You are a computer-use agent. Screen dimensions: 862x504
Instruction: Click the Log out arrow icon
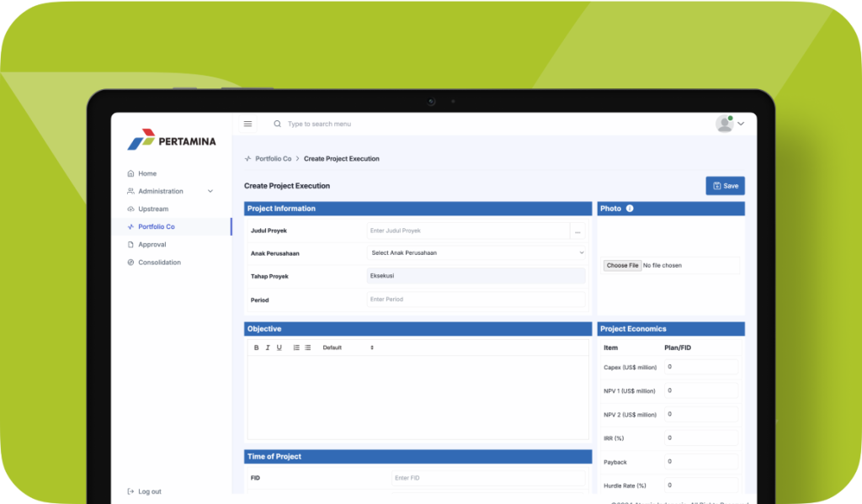(x=130, y=491)
